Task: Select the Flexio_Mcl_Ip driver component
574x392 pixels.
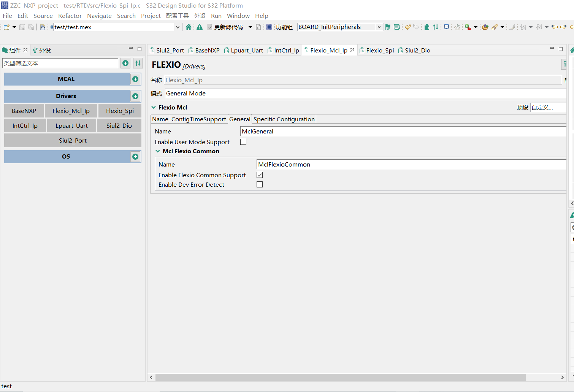Action: tap(71, 111)
